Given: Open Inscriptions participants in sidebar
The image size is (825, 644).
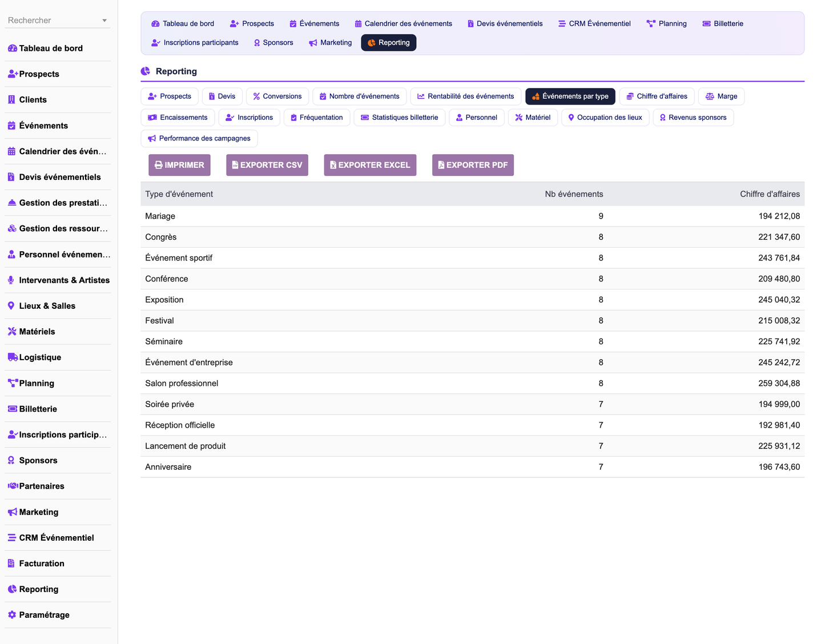Looking at the screenshot, I should click(x=58, y=435).
